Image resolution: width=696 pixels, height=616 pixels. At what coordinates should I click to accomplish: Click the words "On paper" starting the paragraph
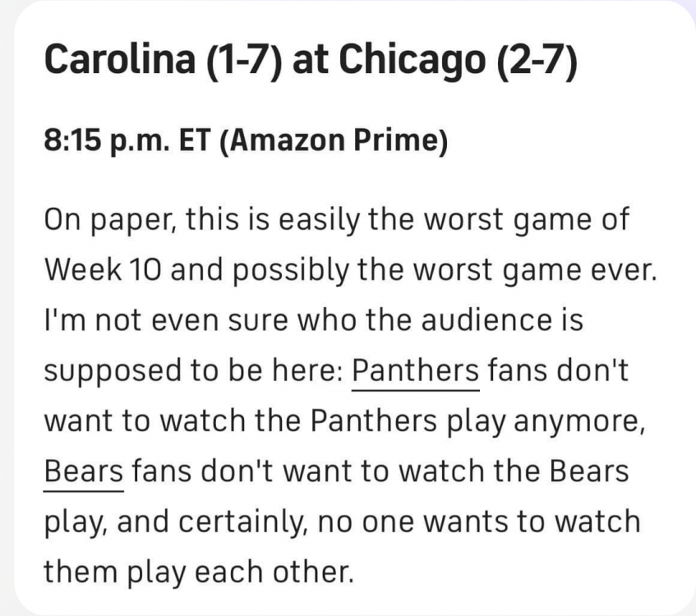pos(107,219)
